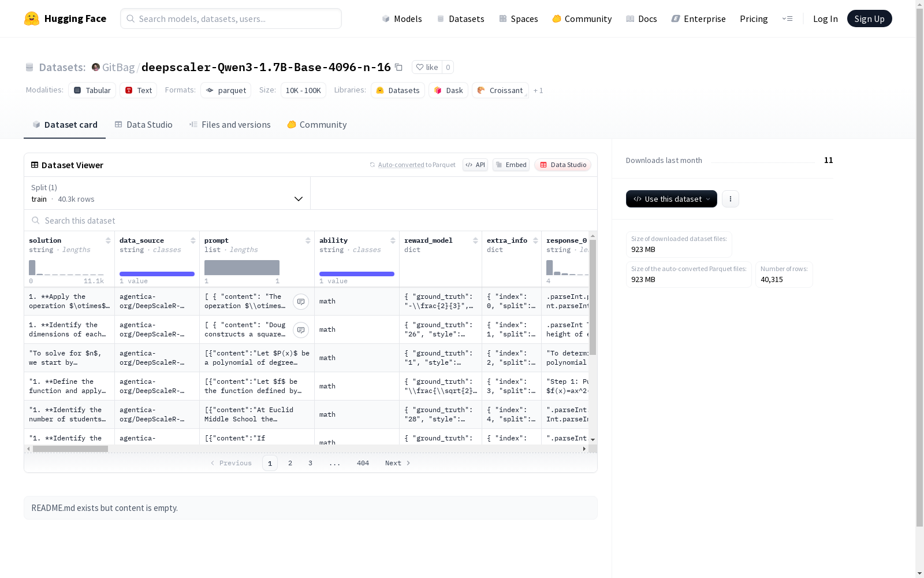Screen dimensions: 924x578
Task: Open the Docs page
Action: [642, 18]
